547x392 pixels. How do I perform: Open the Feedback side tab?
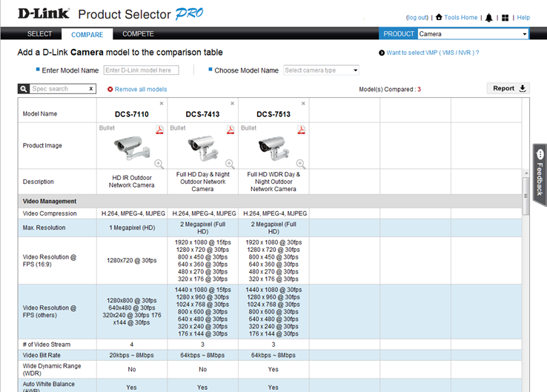(x=540, y=175)
